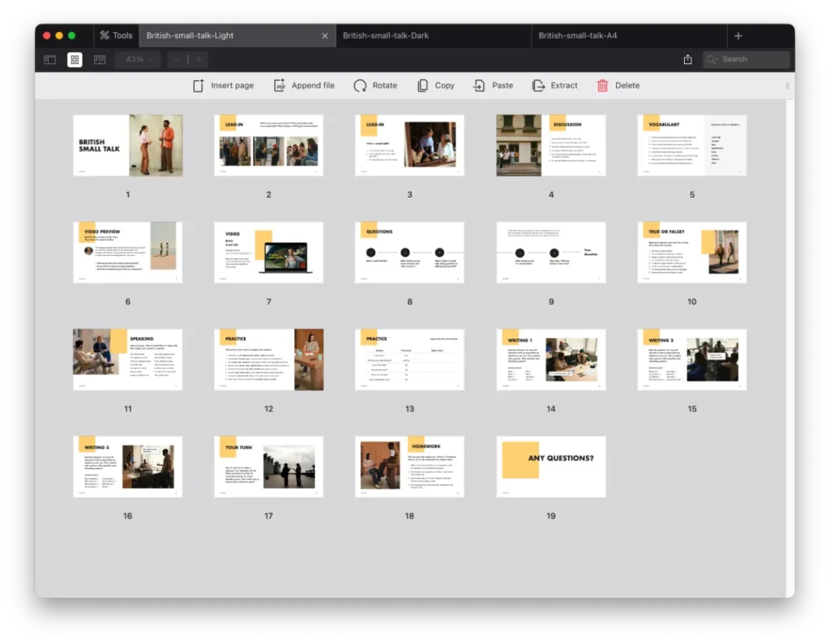Click the Insert page icon
Image resolution: width=830 pixels, height=644 pixels.
click(x=199, y=85)
